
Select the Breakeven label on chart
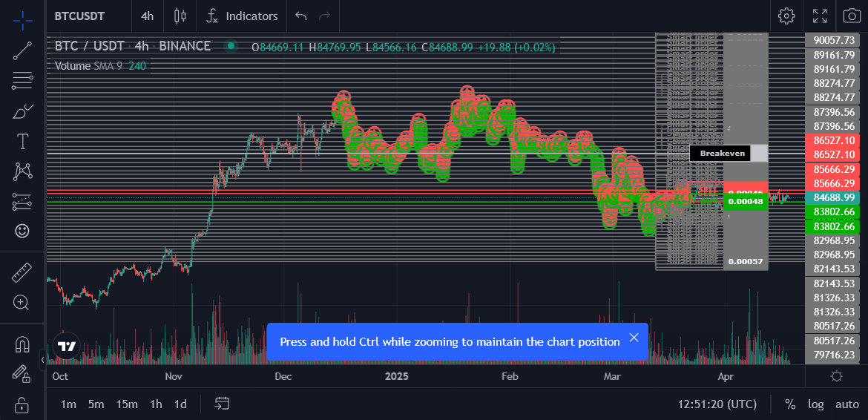pos(720,154)
